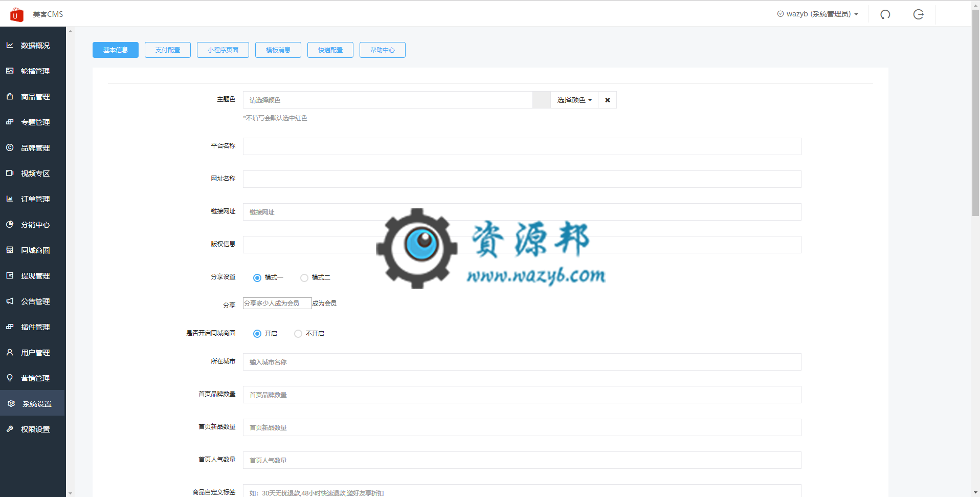
Task: Open 用户管理 menu item
Action: coord(33,352)
